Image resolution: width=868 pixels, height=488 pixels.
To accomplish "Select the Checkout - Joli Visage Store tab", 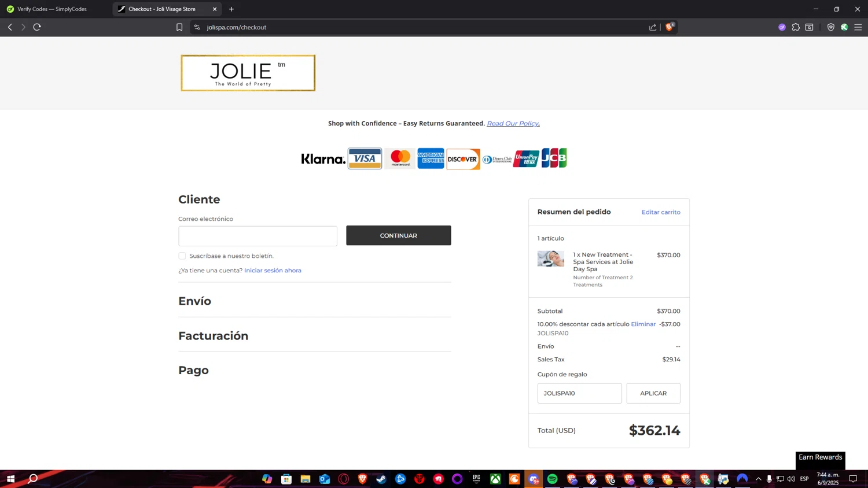I will point(167,9).
